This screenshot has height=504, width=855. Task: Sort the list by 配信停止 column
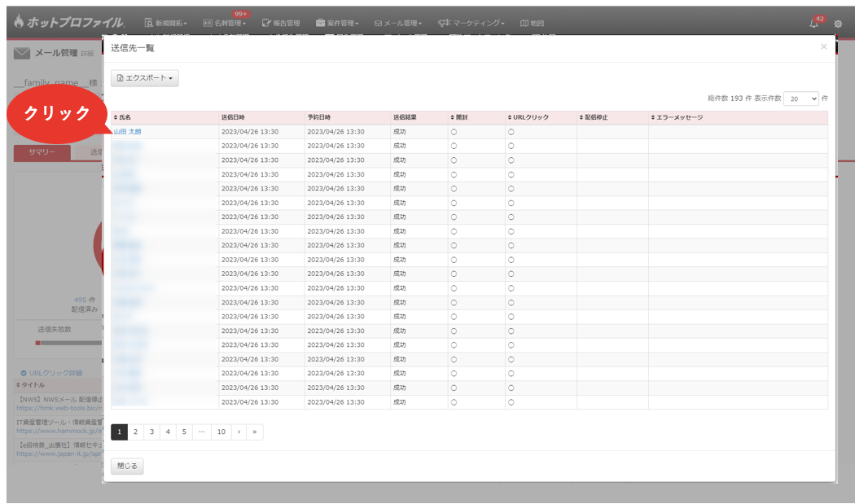pyautogui.click(x=594, y=117)
